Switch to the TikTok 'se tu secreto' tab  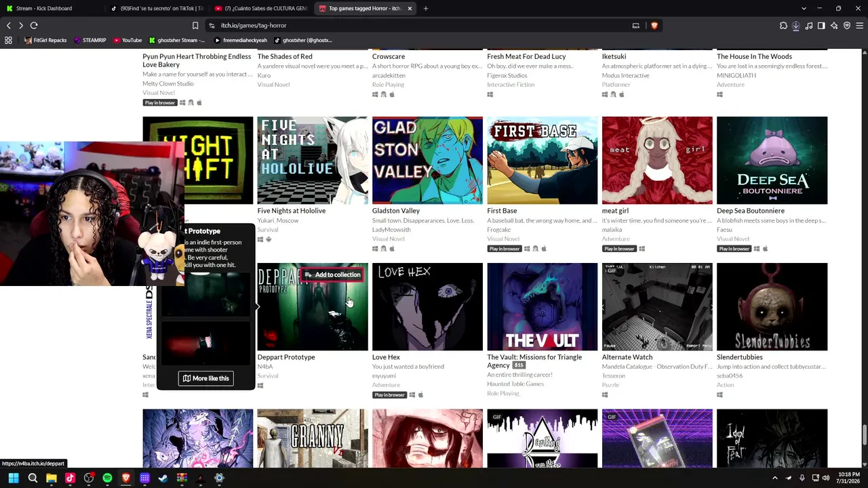click(x=157, y=8)
